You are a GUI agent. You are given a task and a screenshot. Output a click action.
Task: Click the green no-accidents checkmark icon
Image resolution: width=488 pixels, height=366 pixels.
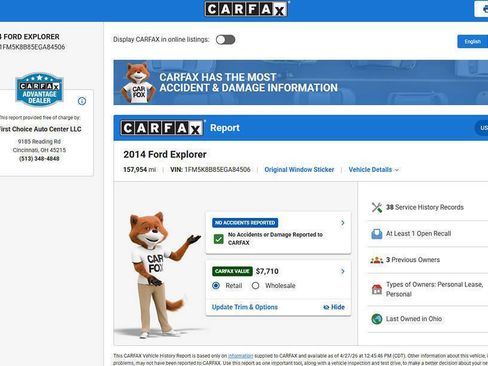pos(219,239)
